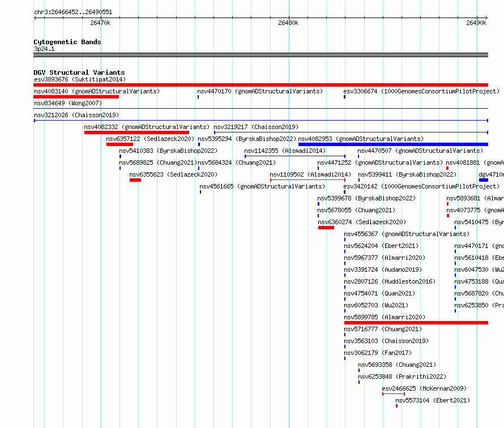504x428 pixels.
Task: Open nsv3219217 (Chaisson2019) label
Action: click(x=256, y=127)
